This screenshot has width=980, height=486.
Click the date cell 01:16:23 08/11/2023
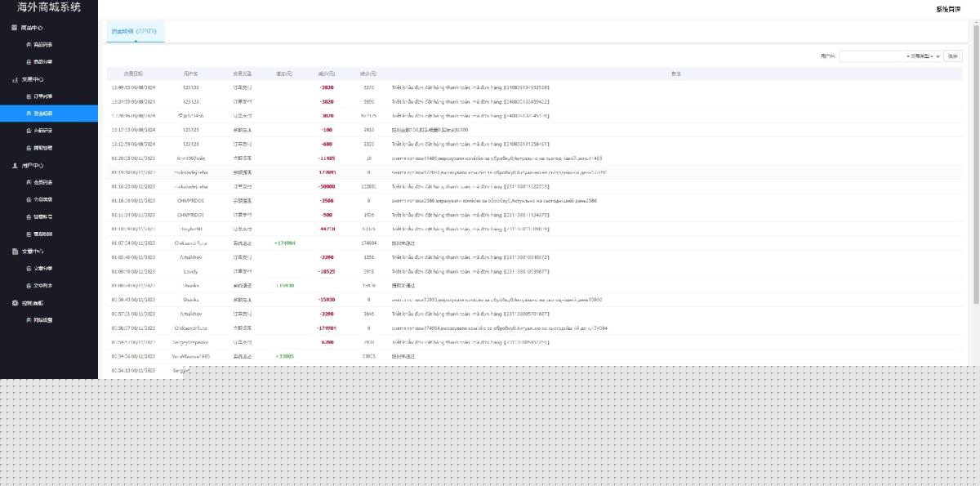[x=133, y=187]
